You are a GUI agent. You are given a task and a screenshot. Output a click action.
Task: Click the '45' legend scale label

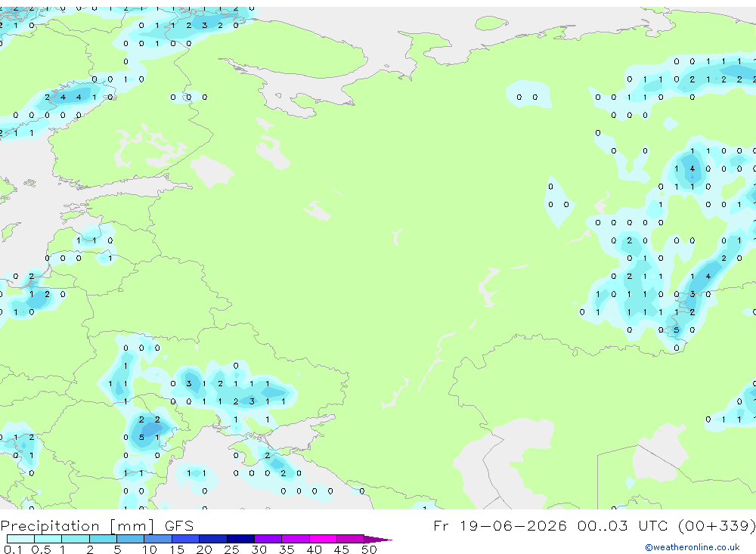[342, 549]
